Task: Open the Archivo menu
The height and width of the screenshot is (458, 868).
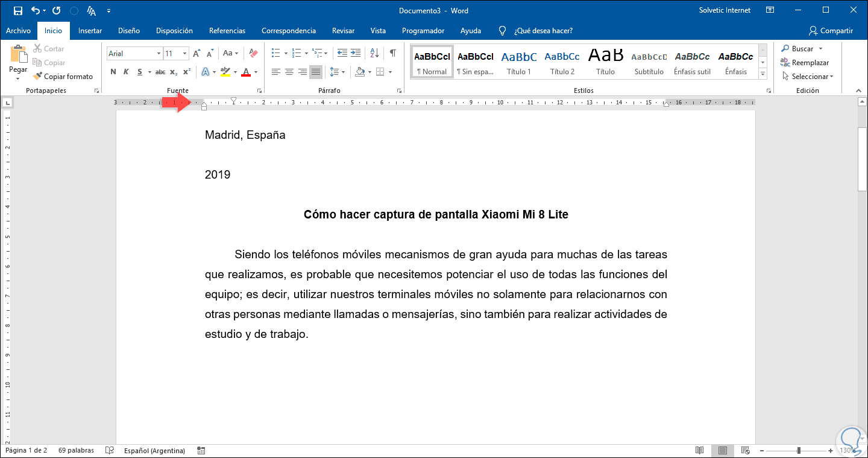Action: point(18,31)
